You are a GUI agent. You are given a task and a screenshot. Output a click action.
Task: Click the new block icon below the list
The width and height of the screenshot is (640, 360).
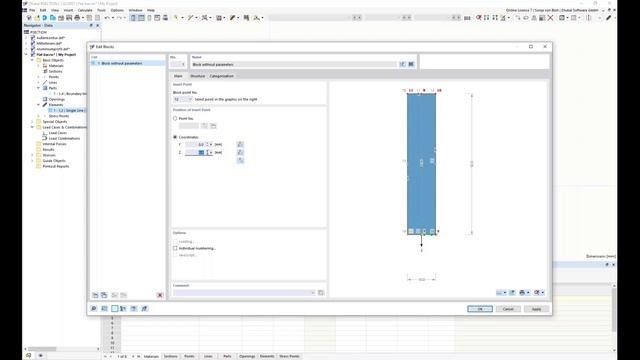[x=95, y=295]
